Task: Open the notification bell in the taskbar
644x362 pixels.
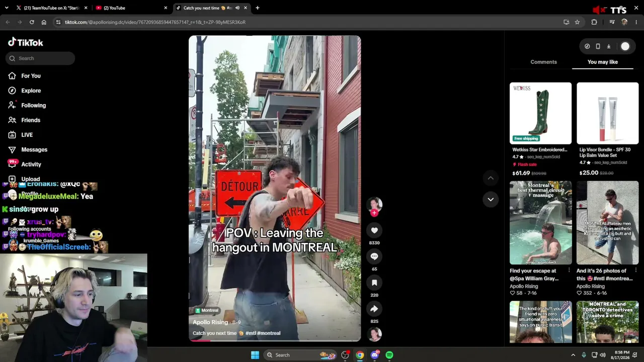Action: (x=635, y=355)
